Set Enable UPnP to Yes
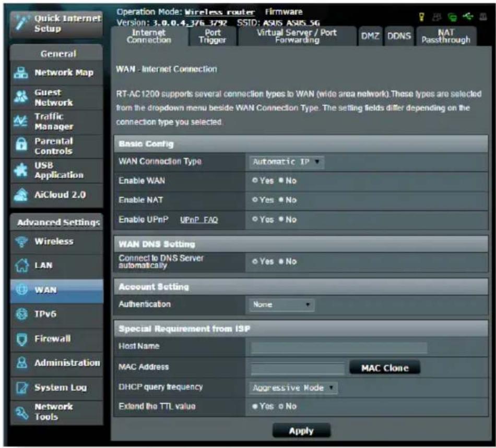 coord(255,219)
